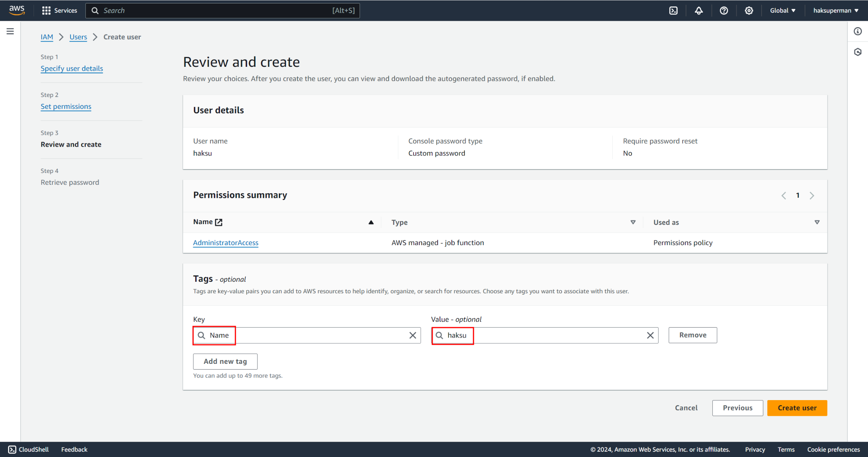868x457 pixels.
Task: Open external link icon beside Name column
Action: tap(219, 222)
